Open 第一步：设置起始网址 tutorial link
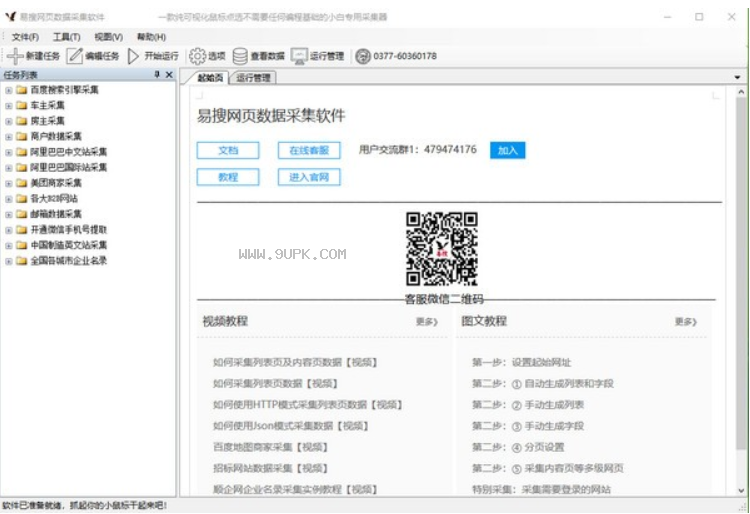The width and height of the screenshot is (750, 514). click(521, 362)
